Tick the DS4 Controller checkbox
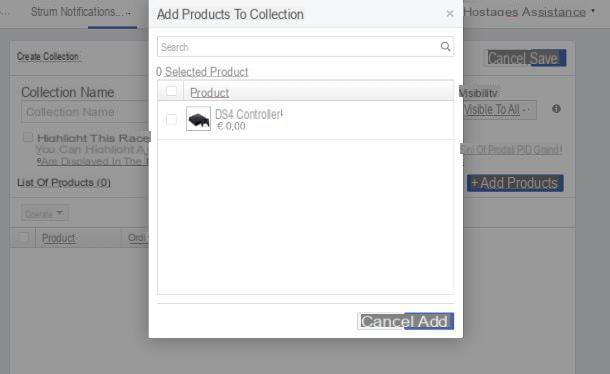 coord(171,119)
